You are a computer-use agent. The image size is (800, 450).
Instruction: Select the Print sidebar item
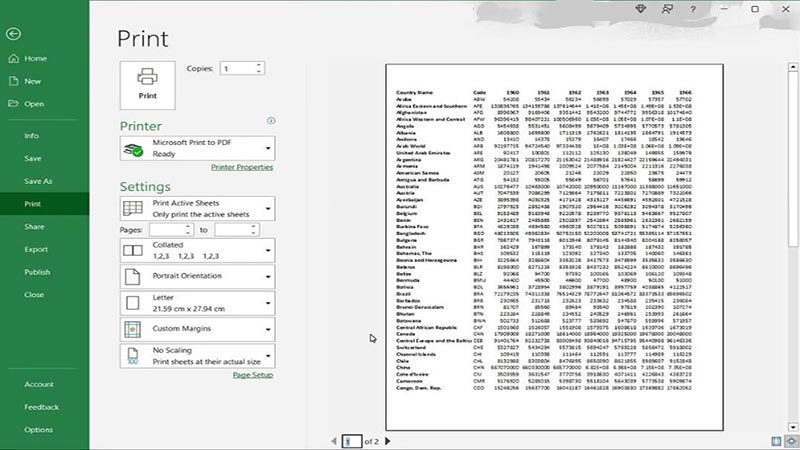click(44, 204)
